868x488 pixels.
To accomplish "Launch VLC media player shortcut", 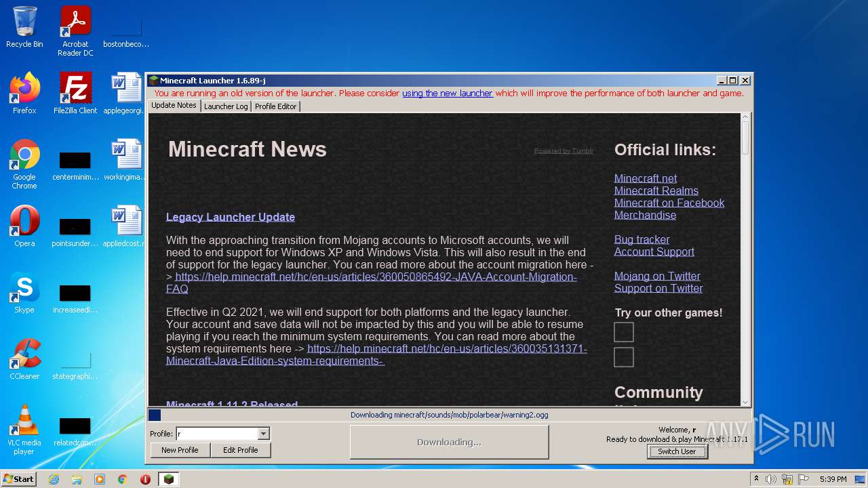I will [x=24, y=430].
